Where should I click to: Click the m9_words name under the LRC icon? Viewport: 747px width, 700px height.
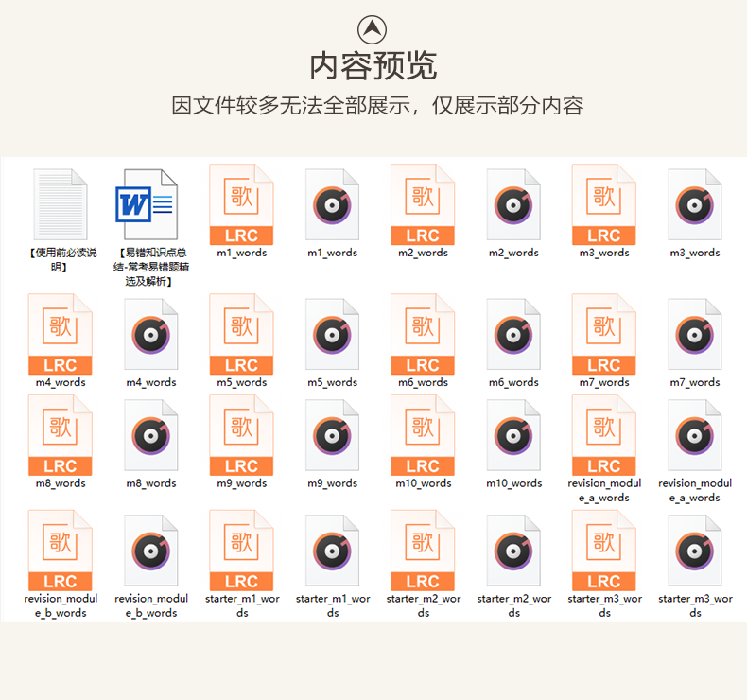pyautogui.click(x=241, y=483)
